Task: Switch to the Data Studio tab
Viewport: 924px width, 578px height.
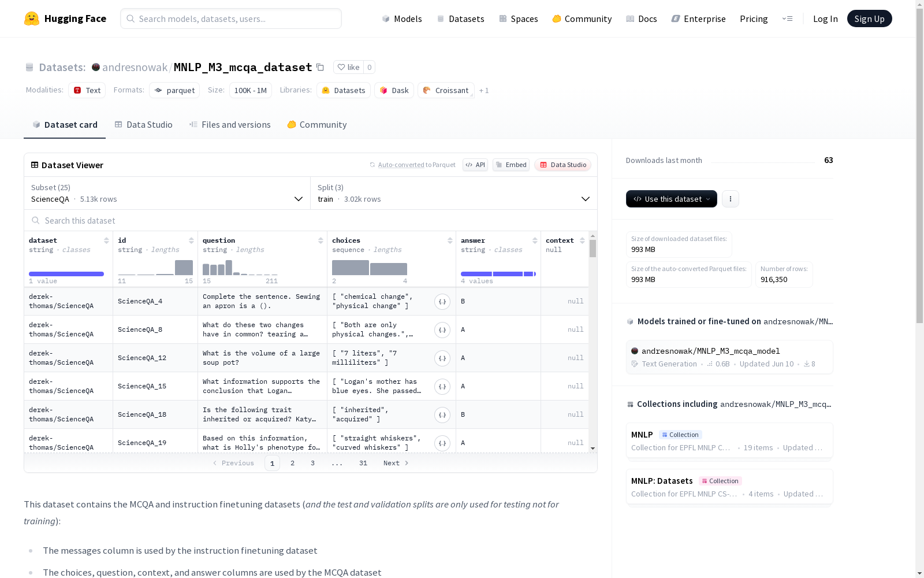Action: pos(143,125)
